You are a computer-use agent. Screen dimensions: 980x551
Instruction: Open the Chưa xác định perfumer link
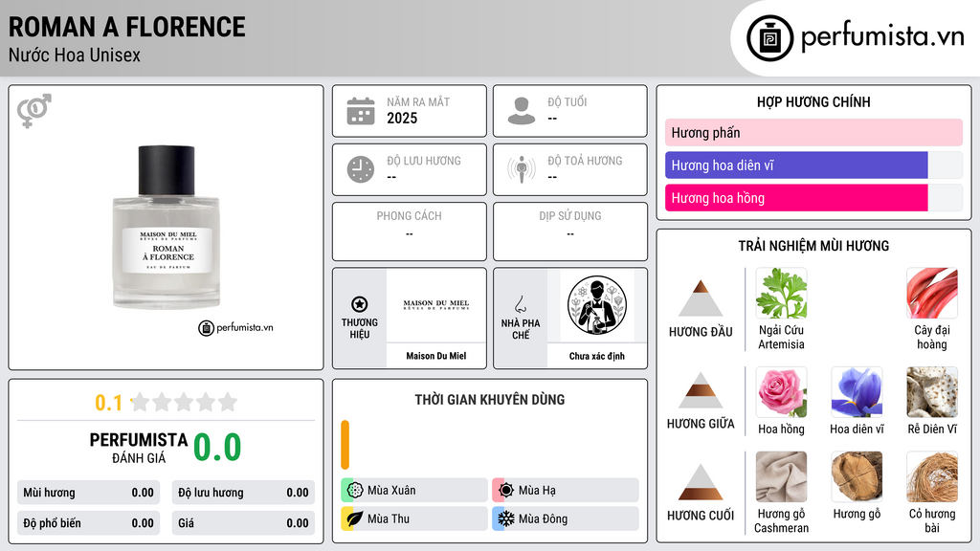[x=597, y=356]
